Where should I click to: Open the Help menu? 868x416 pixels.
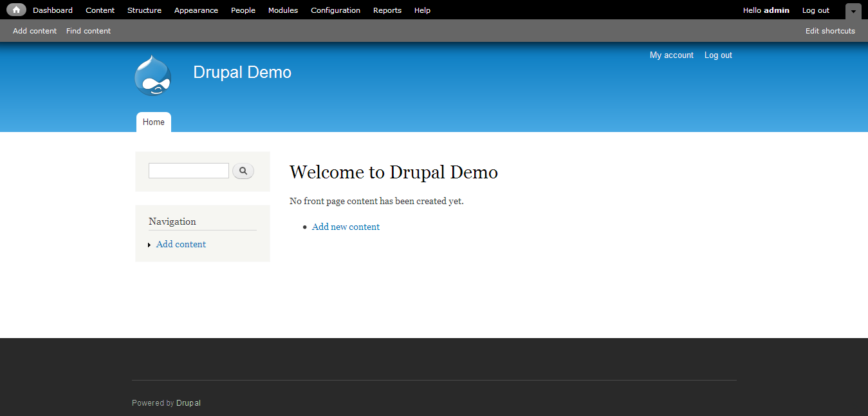423,10
